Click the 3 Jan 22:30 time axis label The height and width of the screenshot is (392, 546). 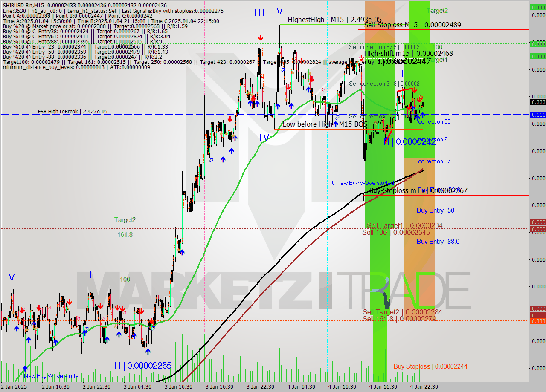(x=260, y=387)
